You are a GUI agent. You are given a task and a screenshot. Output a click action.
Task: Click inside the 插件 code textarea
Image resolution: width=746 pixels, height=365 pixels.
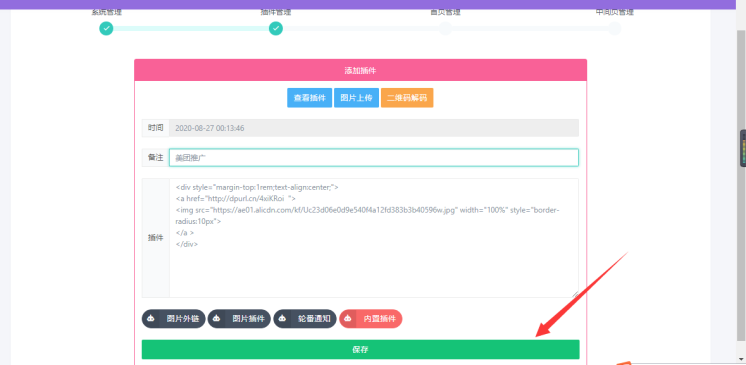tap(374, 238)
